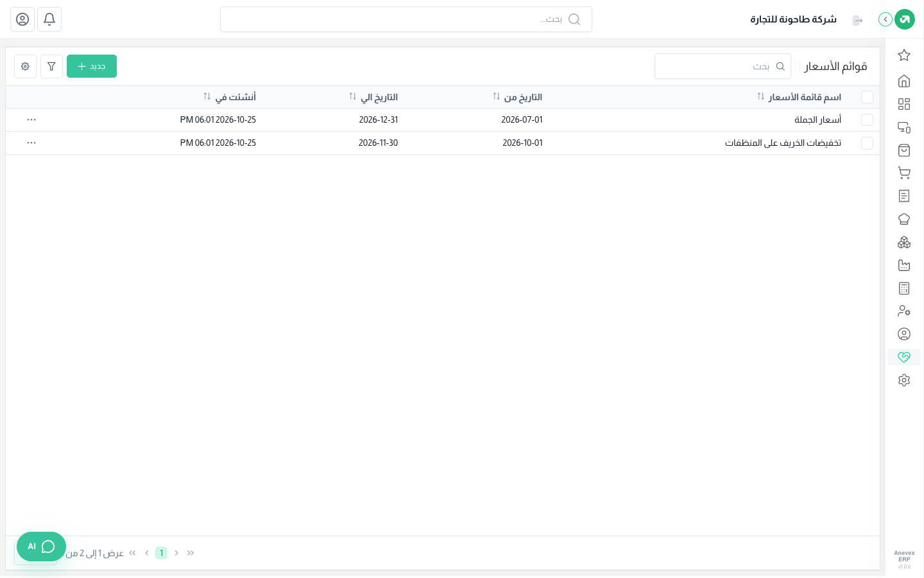Open the receipt document icon in sidebar
Viewport: 924px width, 578px height.
904,196
